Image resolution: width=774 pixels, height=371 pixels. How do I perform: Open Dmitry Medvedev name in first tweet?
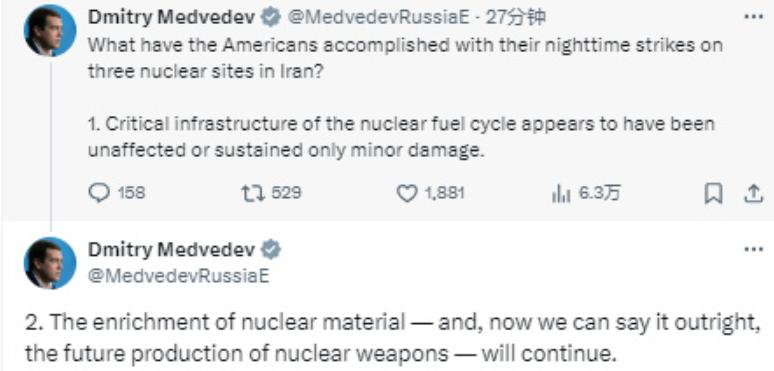click(172, 18)
